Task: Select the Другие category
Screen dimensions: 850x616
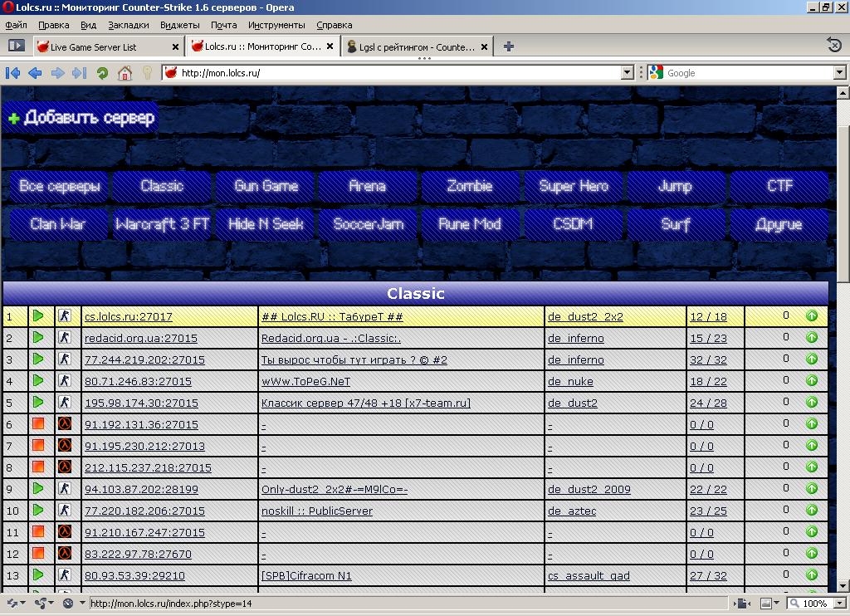Action: [x=779, y=224]
